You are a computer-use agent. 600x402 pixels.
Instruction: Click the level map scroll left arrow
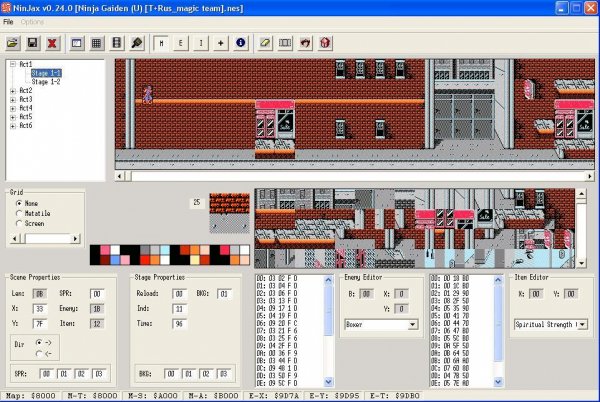click(x=120, y=176)
